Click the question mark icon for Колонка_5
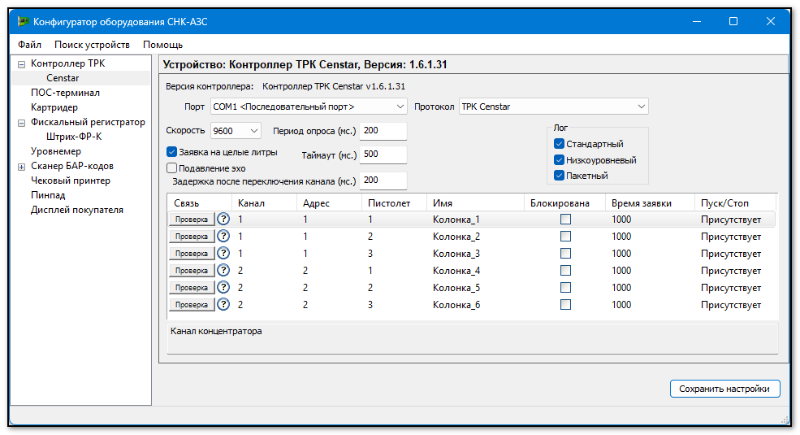800x435 pixels. pos(224,287)
